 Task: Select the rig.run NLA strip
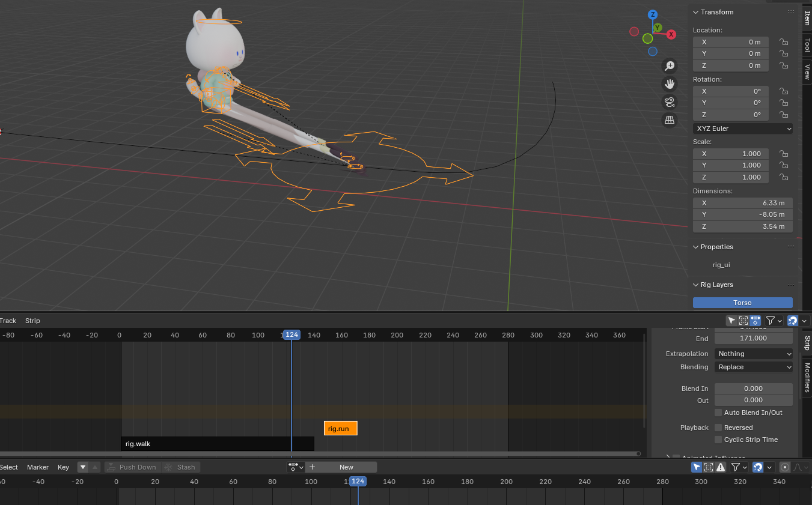tap(340, 428)
